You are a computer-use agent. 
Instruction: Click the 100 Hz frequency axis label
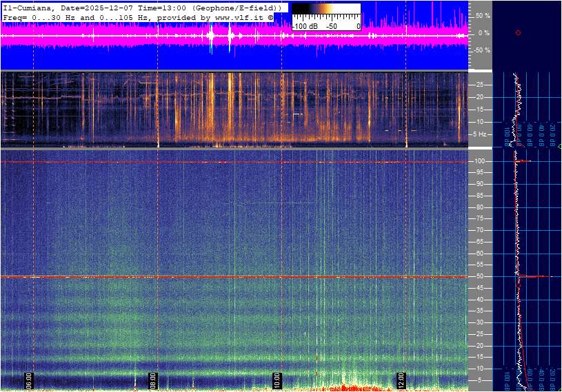coord(479,161)
